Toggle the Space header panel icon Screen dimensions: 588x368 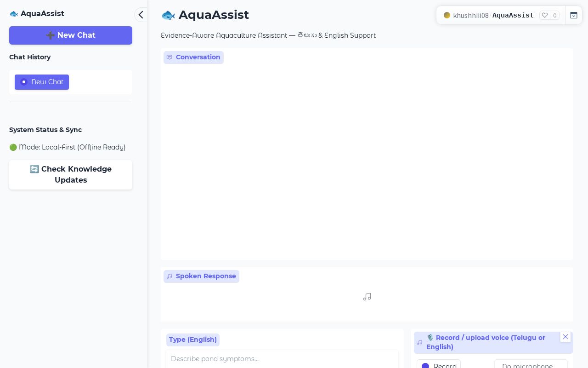pos(574,15)
